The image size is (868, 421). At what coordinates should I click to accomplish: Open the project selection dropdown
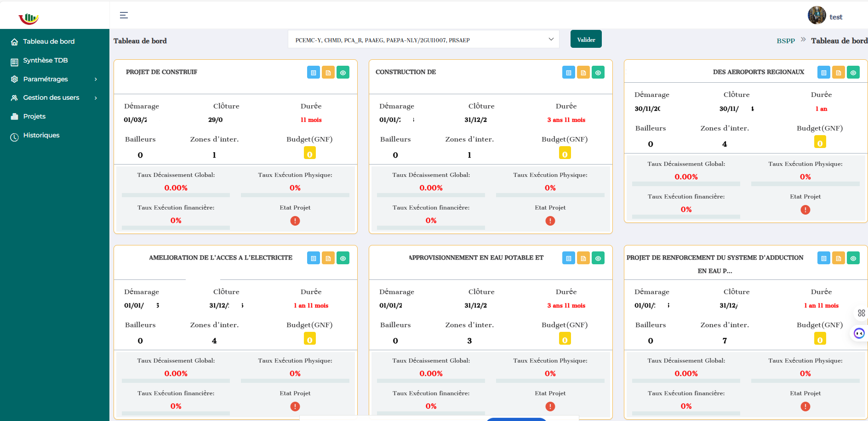(423, 40)
